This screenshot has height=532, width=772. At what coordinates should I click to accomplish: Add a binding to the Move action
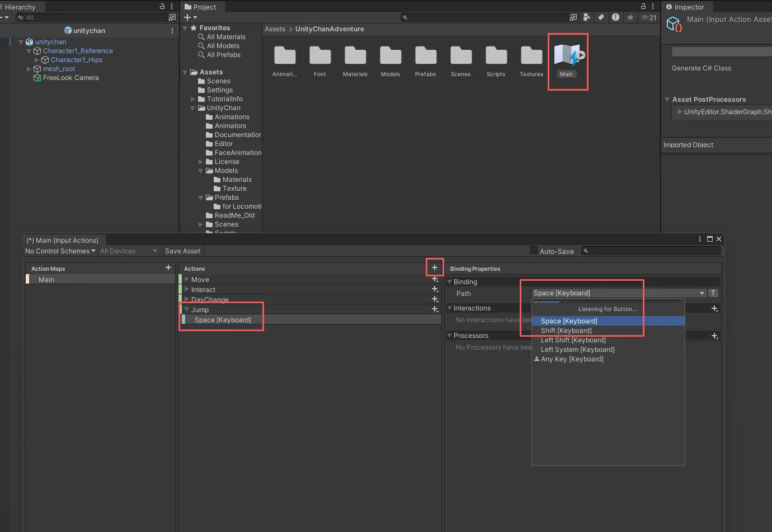[x=435, y=279]
